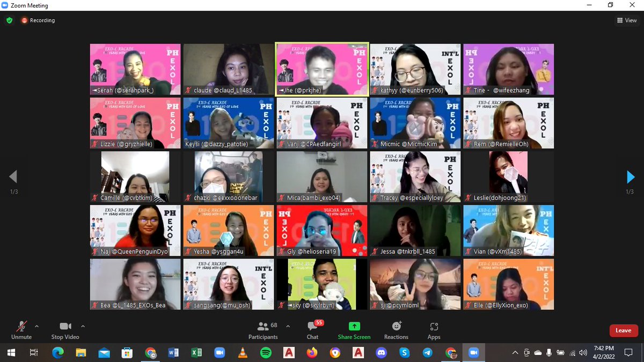Show hidden system tray icons
Screen dimensions: 644x362
coord(515,353)
